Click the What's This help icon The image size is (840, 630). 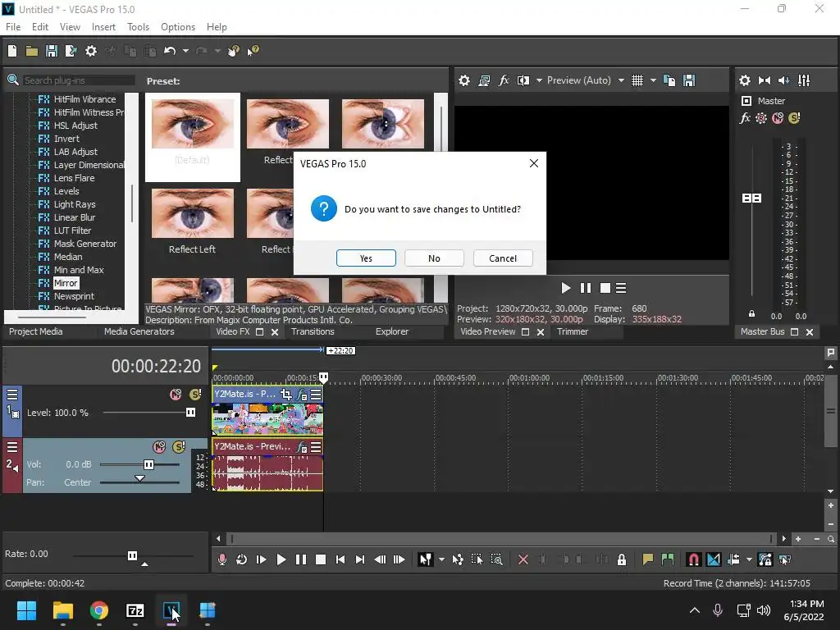253,51
